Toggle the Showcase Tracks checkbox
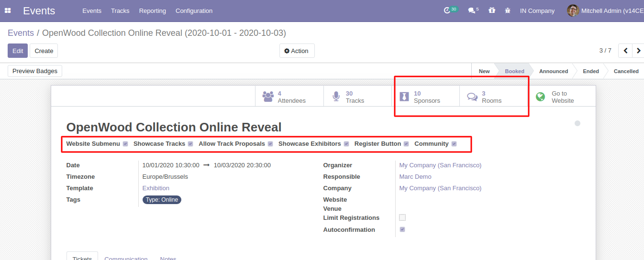This screenshot has height=260, width=644. click(x=190, y=144)
